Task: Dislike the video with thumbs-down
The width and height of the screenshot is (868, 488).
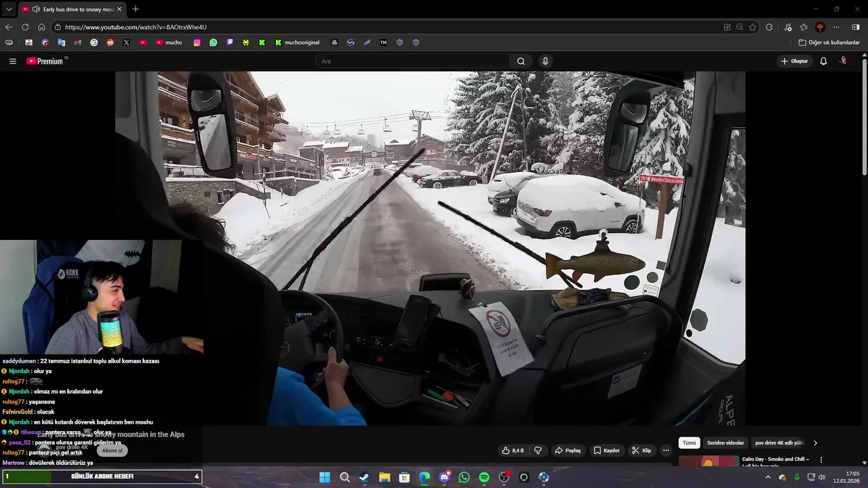Action: click(538, 451)
